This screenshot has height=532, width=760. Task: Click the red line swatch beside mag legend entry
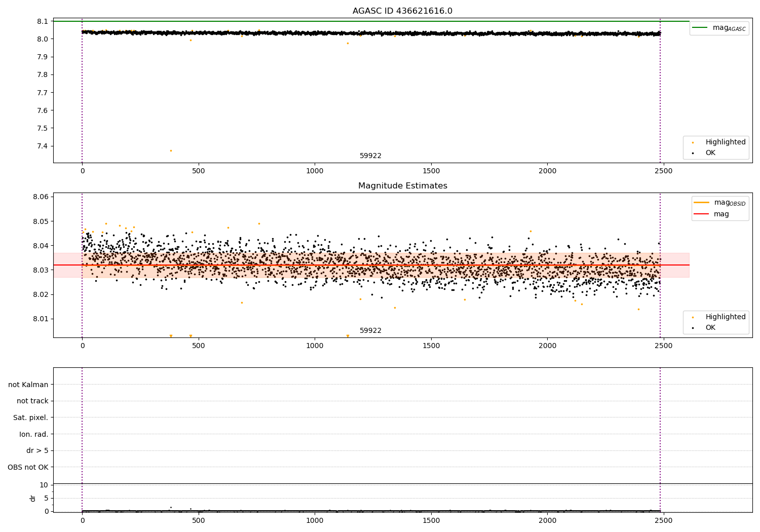pos(701,214)
